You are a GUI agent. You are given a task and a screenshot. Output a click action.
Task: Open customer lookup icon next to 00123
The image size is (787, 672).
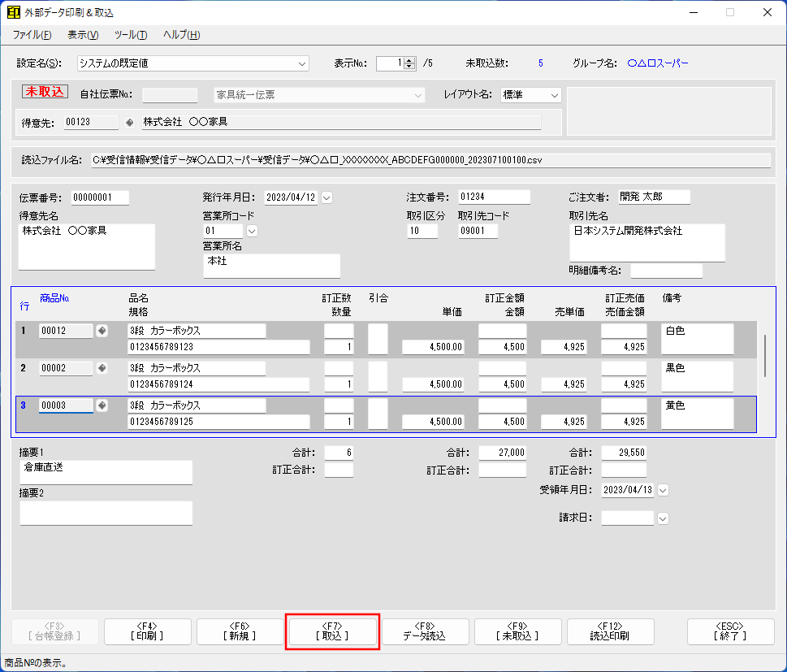point(129,123)
